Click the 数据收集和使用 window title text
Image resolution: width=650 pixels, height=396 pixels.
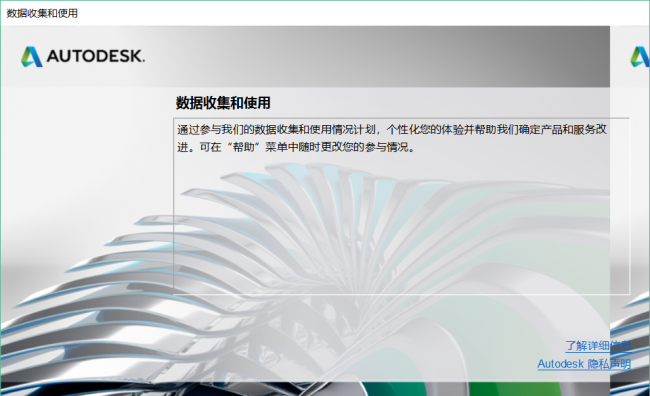click(42, 13)
